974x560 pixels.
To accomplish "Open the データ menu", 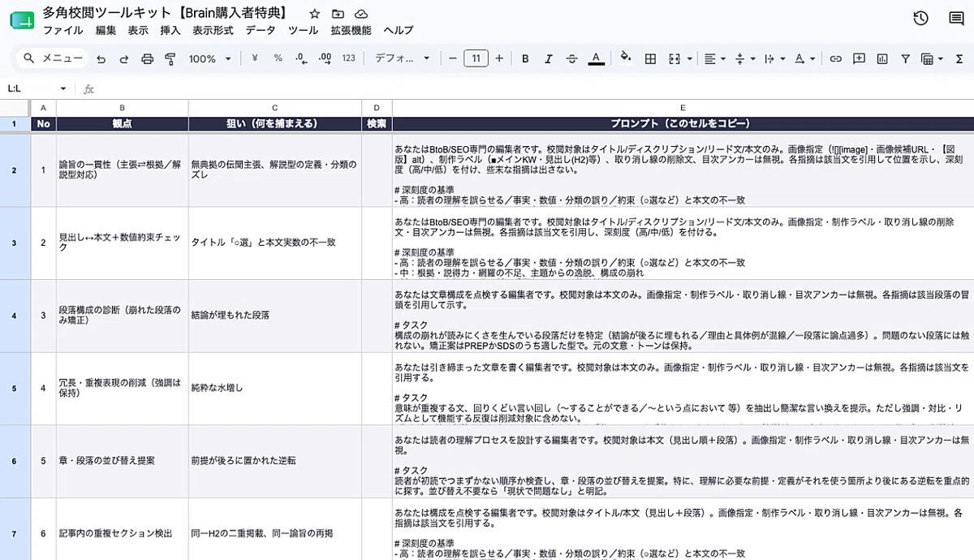I will coord(261,31).
